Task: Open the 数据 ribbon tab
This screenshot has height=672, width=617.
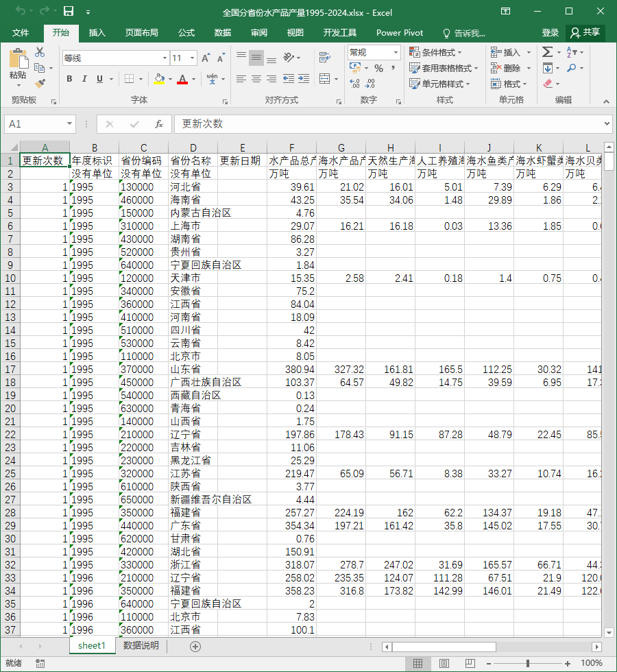Action: click(x=222, y=33)
